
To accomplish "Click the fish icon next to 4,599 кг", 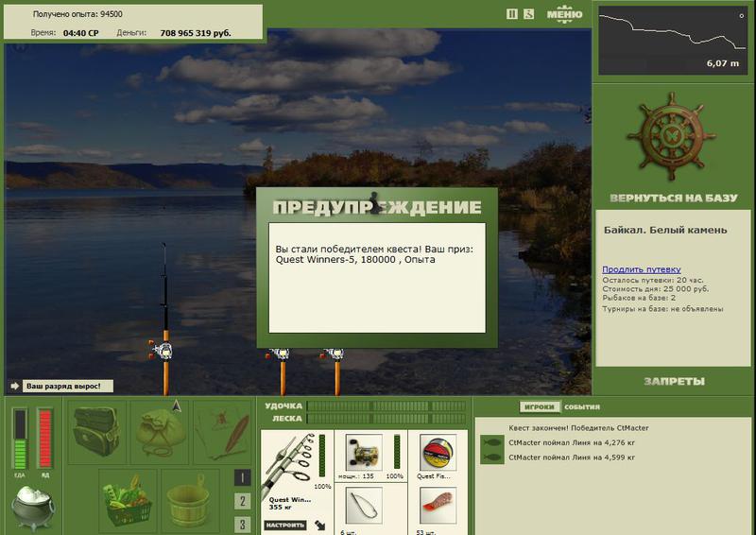I will tap(491, 457).
